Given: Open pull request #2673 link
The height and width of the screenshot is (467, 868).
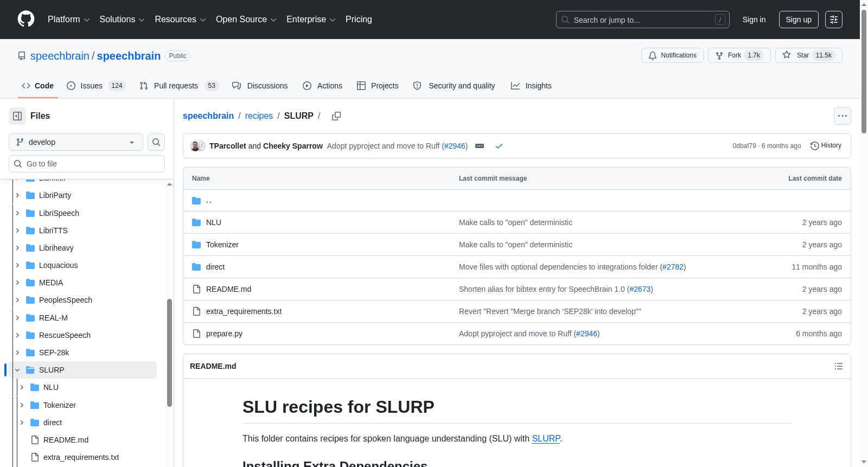Looking at the screenshot, I should tap(640, 289).
